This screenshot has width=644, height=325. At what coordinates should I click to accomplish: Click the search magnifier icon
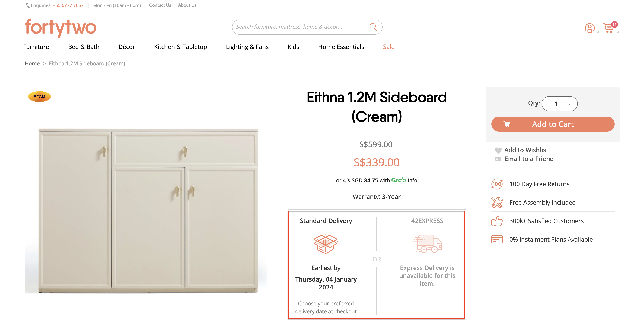tap(373, 27)
